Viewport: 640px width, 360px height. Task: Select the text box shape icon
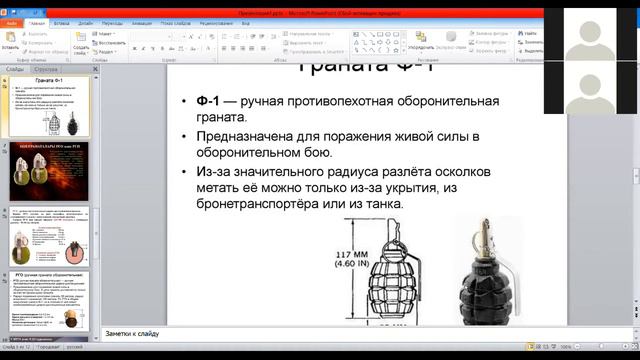tap(356, 34)
